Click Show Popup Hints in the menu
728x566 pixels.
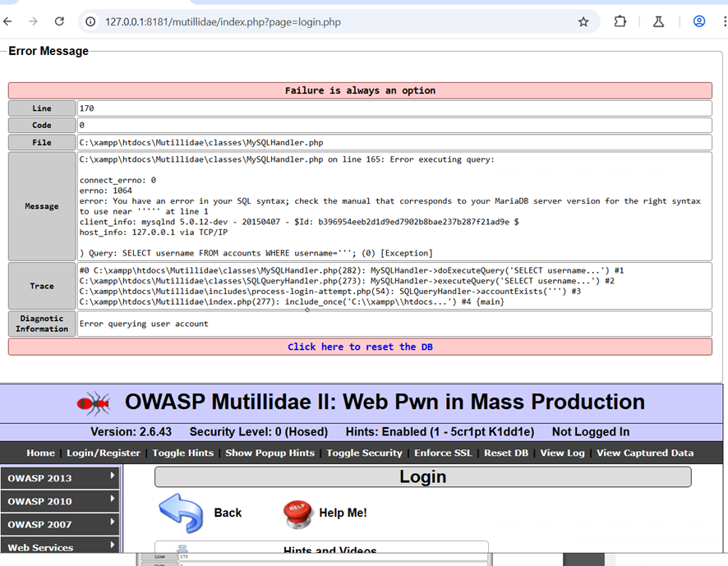pyautogui.click(x=270, y=453)
